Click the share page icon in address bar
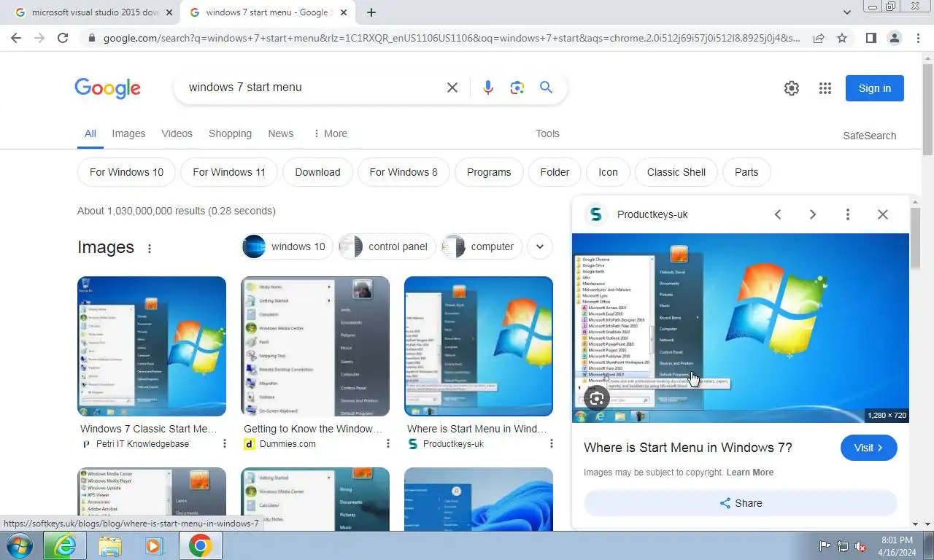 (x=819, y=38)
